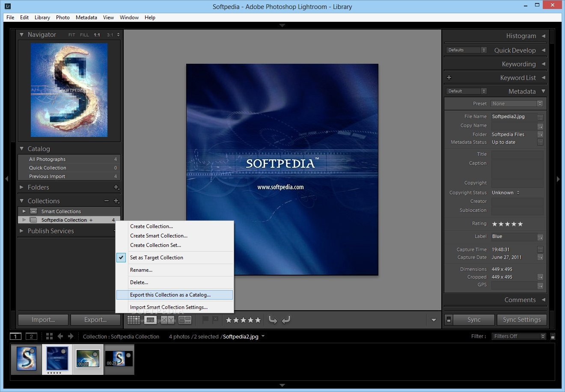565x392 pixels.
Task: Collapse the Navigator panel
Action: coord(21,35)
